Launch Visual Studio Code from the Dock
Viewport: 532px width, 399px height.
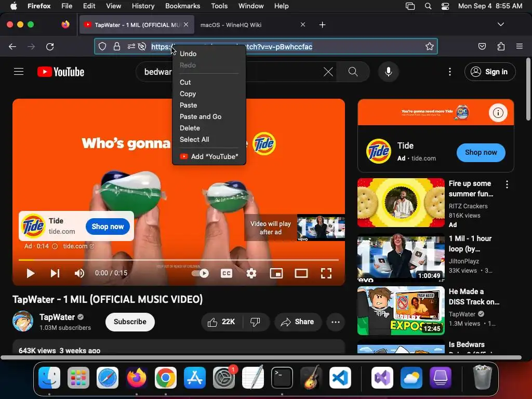[x=340, y=377]
